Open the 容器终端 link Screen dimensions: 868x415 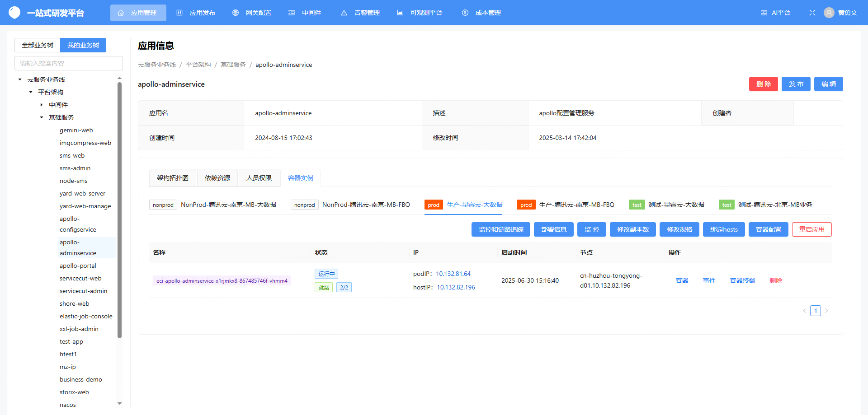742,280
